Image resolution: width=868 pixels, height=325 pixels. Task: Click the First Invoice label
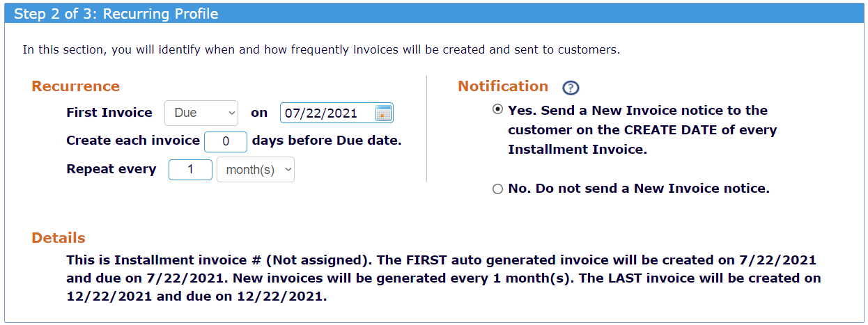click(x=109, y=113)
